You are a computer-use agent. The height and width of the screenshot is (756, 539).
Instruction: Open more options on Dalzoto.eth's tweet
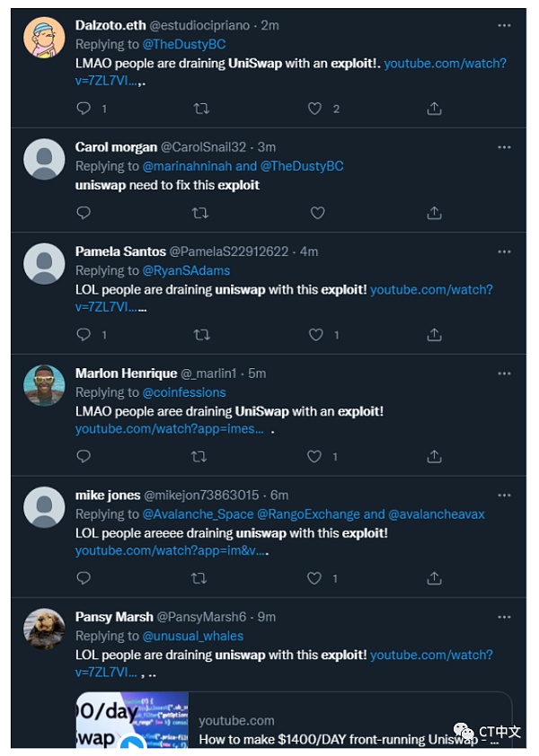point(504,25)
